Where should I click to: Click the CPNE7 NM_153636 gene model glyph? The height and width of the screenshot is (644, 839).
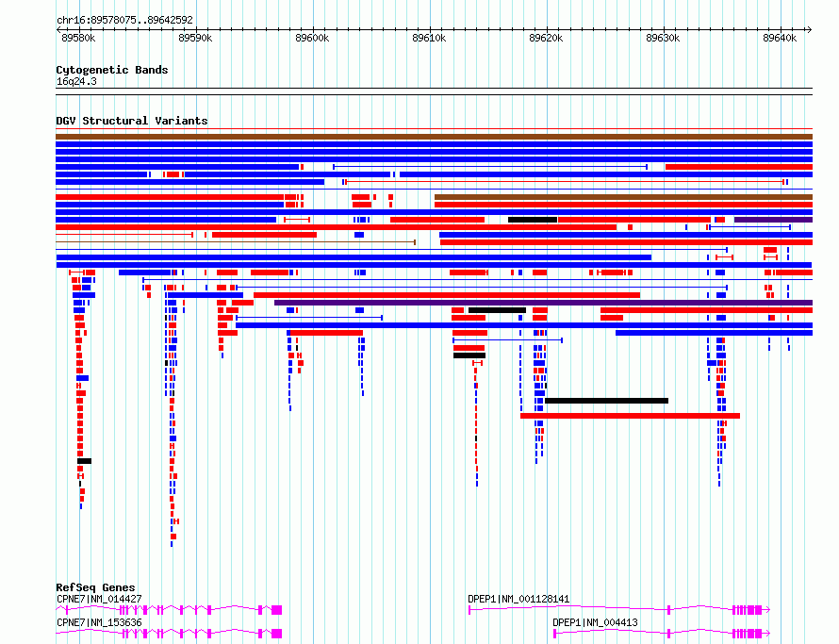click(x=169, y=634)
